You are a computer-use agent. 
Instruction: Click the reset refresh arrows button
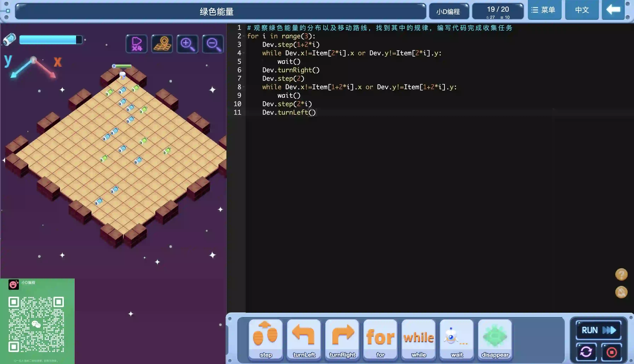tap(586, 352)
